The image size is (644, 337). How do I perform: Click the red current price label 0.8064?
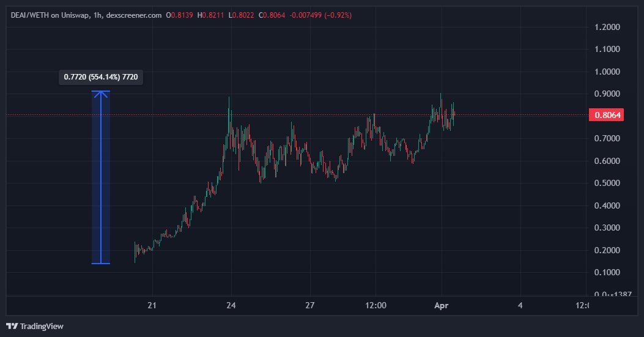click(606, 114)
